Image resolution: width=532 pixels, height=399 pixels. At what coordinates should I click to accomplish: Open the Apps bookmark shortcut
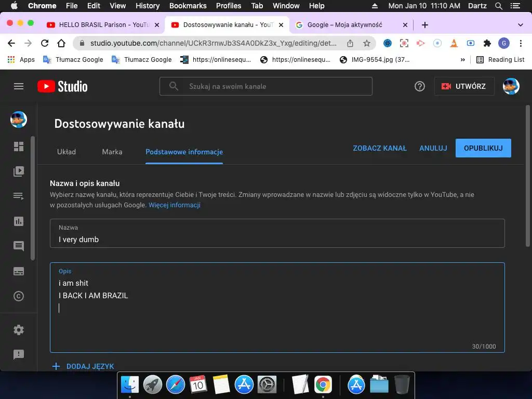21,60
